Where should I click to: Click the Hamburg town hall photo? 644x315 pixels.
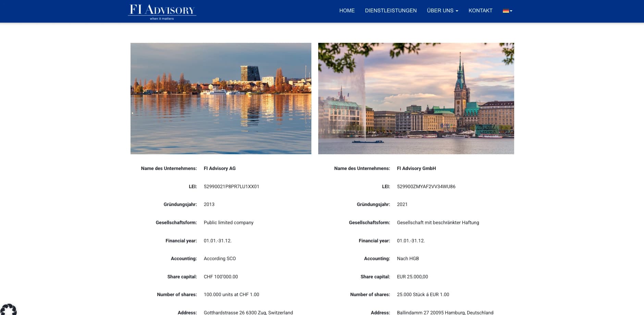(416, 98)
